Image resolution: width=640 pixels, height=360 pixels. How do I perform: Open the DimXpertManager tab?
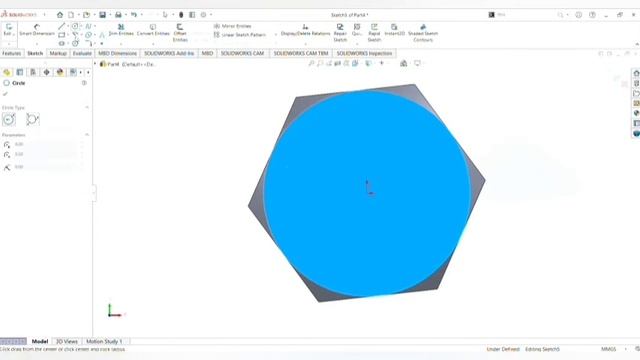coord(47,72)
